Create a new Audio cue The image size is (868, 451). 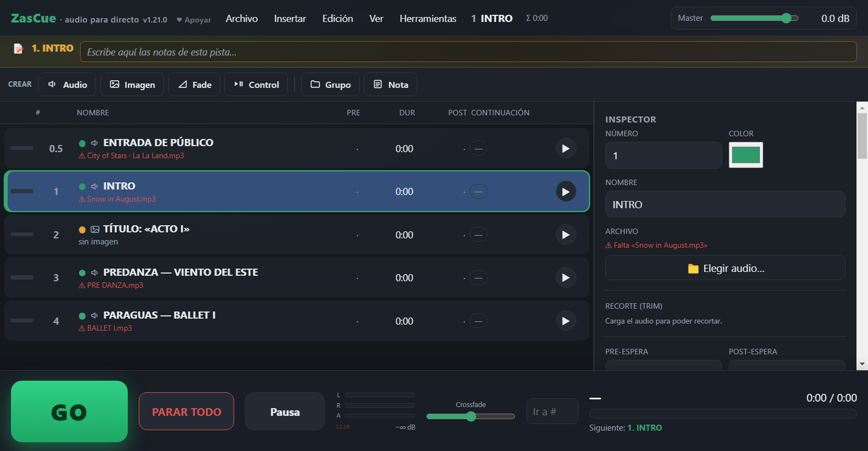pyautogui.click(x=67, y=84)
